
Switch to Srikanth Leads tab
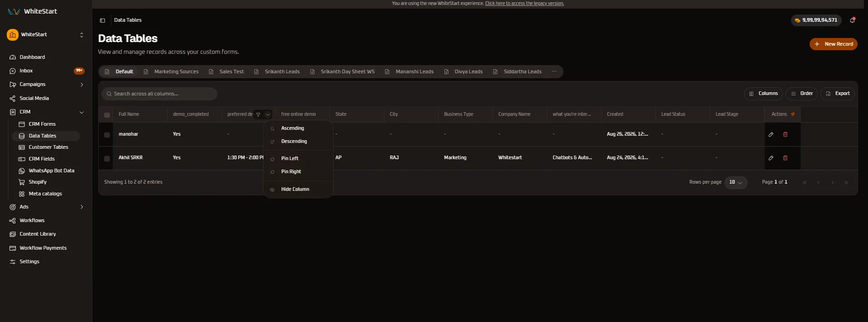277,71
